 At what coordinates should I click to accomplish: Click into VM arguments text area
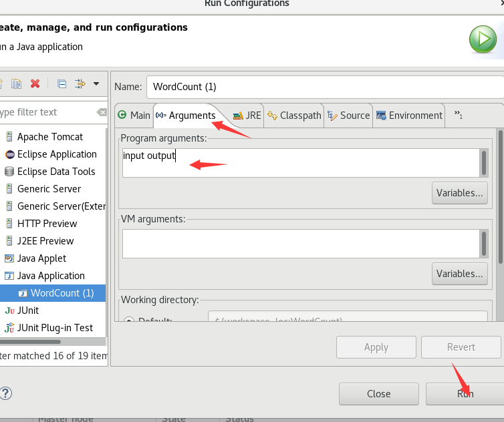point(301,244)
